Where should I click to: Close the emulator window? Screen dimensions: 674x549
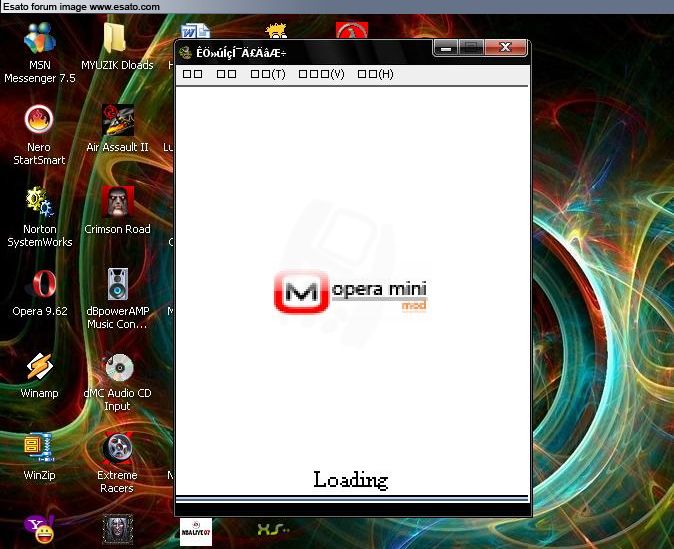click(x=505, y=47)
